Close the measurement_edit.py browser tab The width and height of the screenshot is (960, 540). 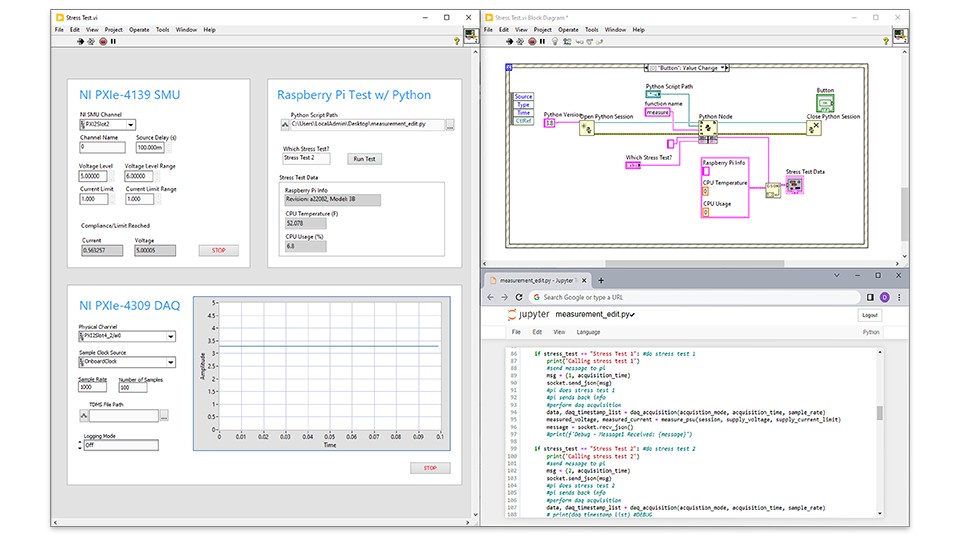tap(584, 280)
